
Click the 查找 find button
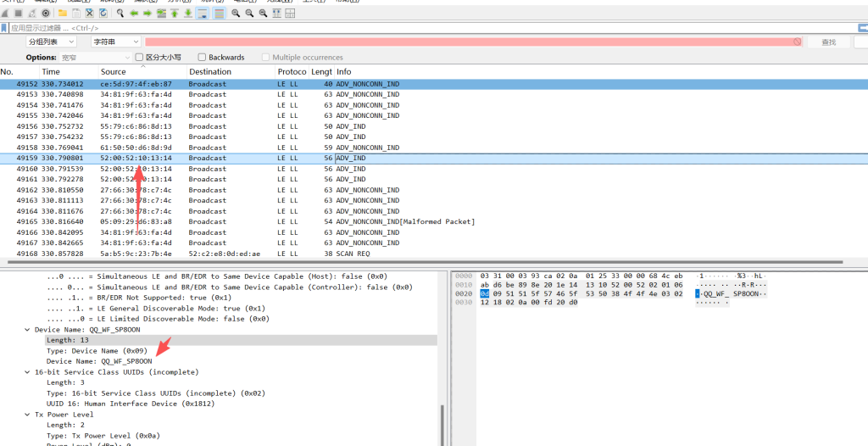pyautogui.click(x=828, y=42)
